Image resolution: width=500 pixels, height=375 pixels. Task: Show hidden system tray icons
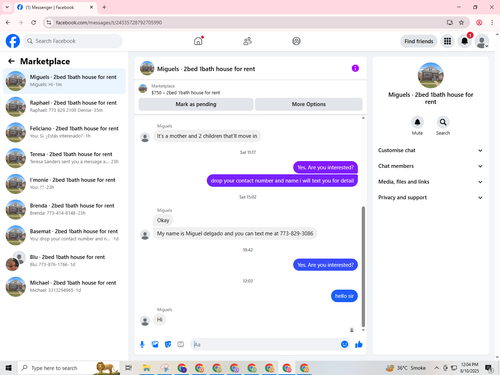pos(436,368)
